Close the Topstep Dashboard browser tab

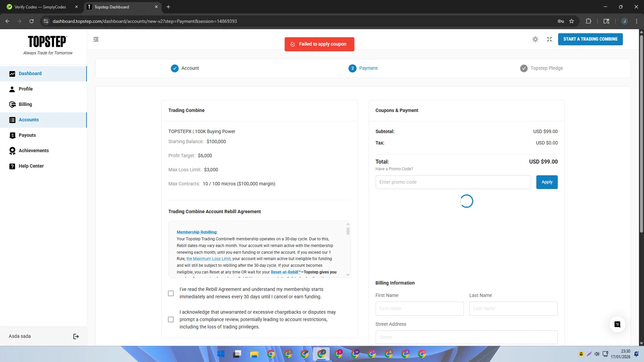(x=156, y=7)
